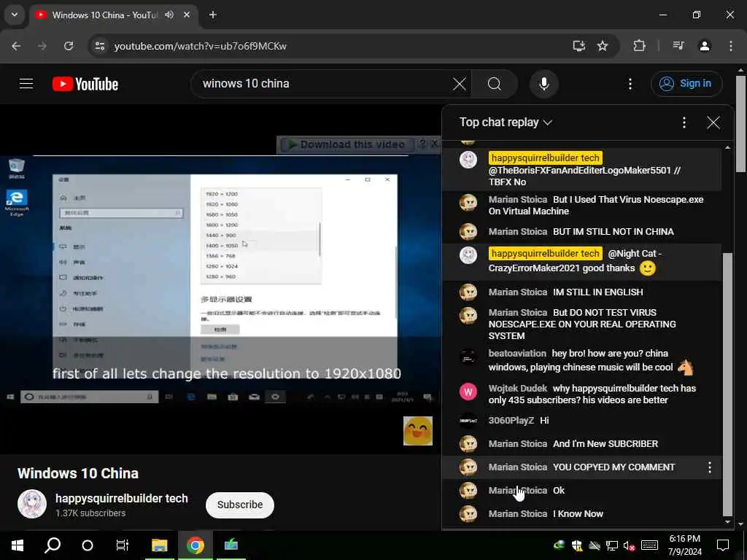Viewport: 747px width, 560px height.
Task: Open the Chrome extensions puzzle icon
Action: pyautogui.click(x=639, y=46)
